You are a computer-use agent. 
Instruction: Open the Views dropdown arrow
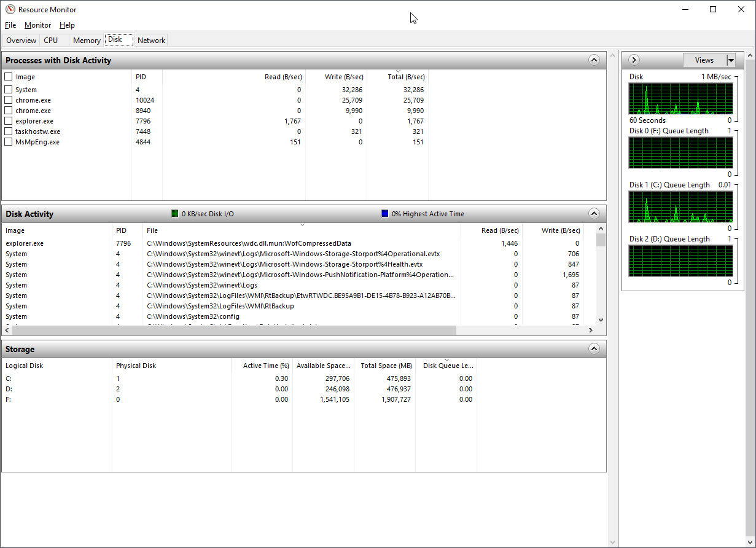point(731,60)
